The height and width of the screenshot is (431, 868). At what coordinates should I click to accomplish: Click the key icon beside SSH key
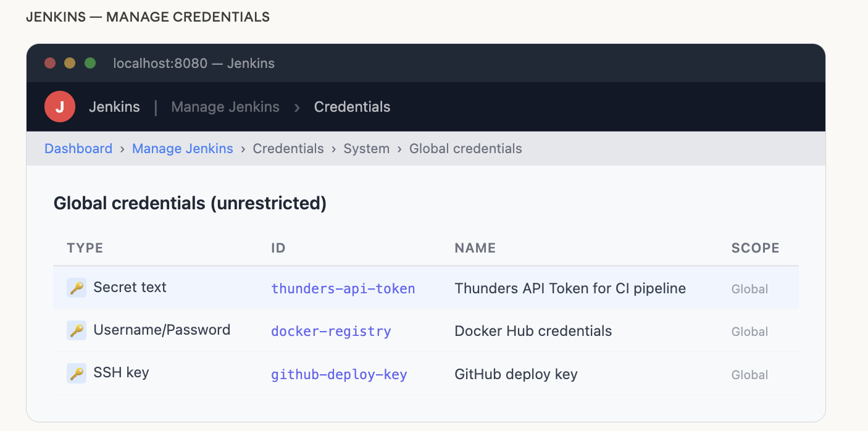coord(77,374)
